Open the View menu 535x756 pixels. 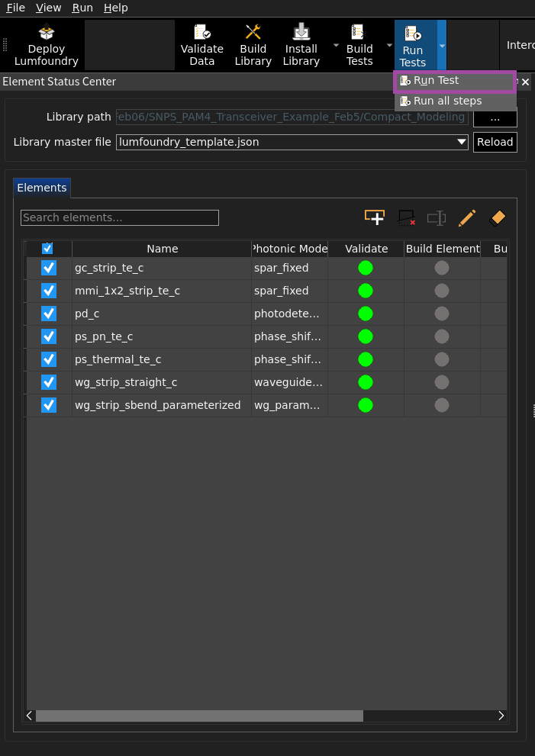48,8
